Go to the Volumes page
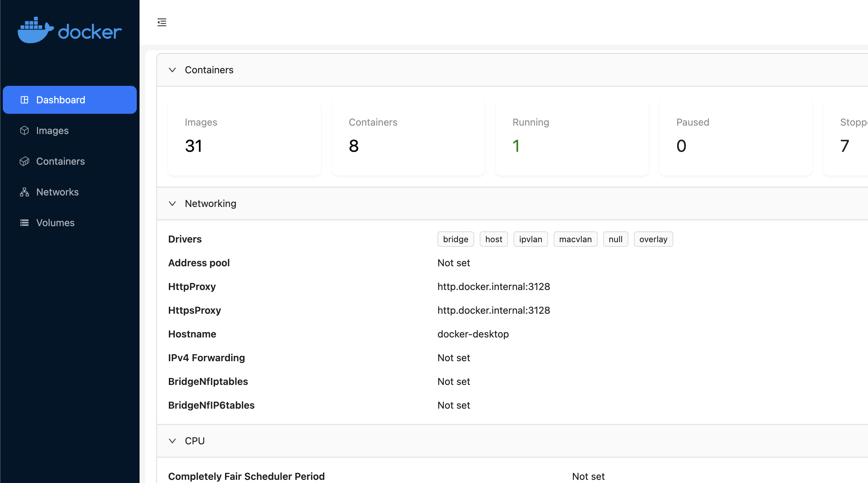This screenshot has width=868, height=483. point(55,223)
